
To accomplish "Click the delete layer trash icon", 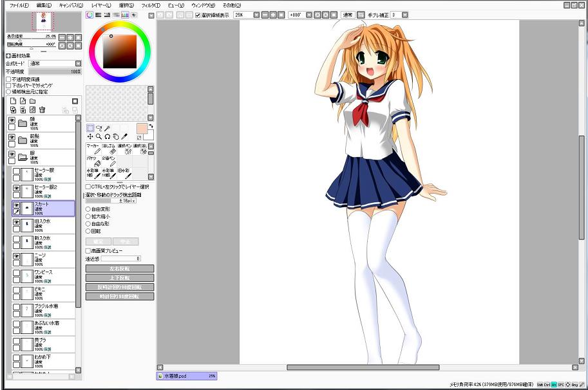I will [x=43, y=110].
